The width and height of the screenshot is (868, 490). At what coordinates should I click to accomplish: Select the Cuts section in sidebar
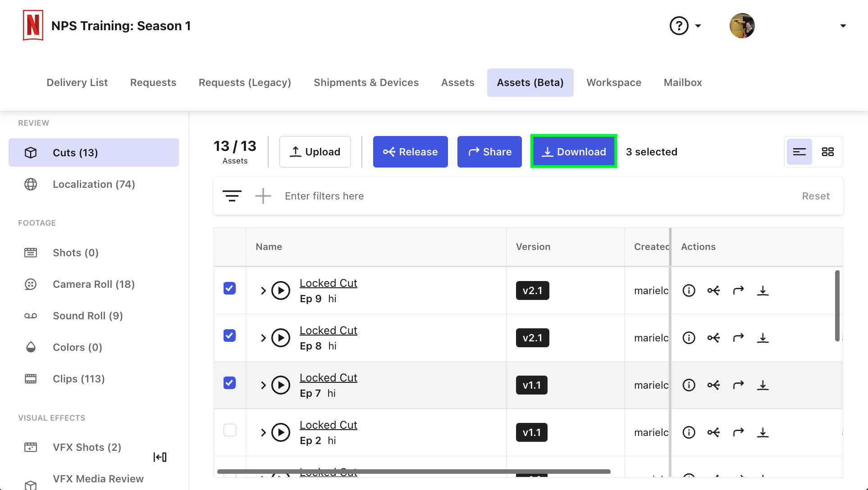pos(75,152)
